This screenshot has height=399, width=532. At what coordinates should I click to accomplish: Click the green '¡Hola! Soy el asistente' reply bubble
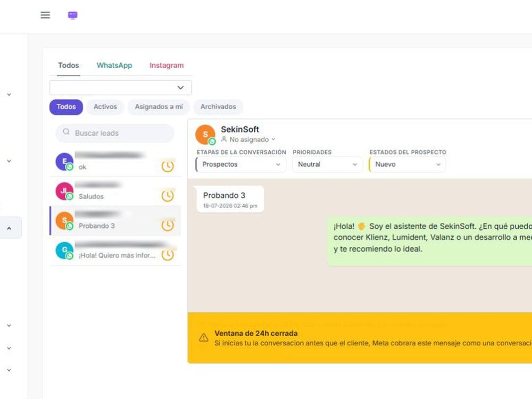pos(429,241)
